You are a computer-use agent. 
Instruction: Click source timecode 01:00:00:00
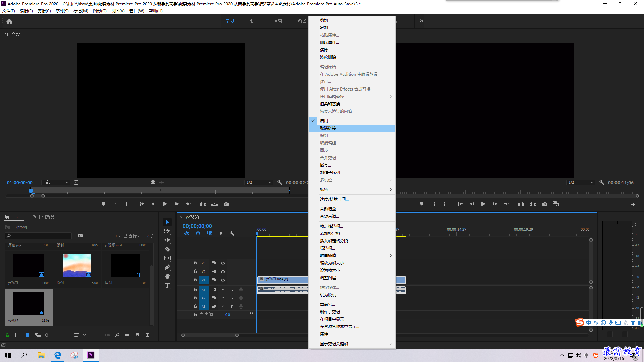(20, 183)
